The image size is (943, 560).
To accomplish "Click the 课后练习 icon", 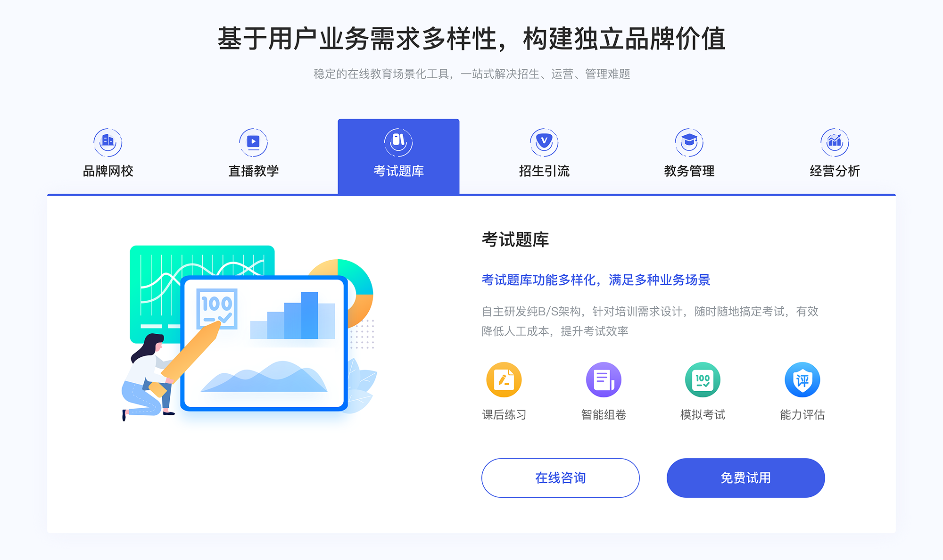I will [505, 383].
